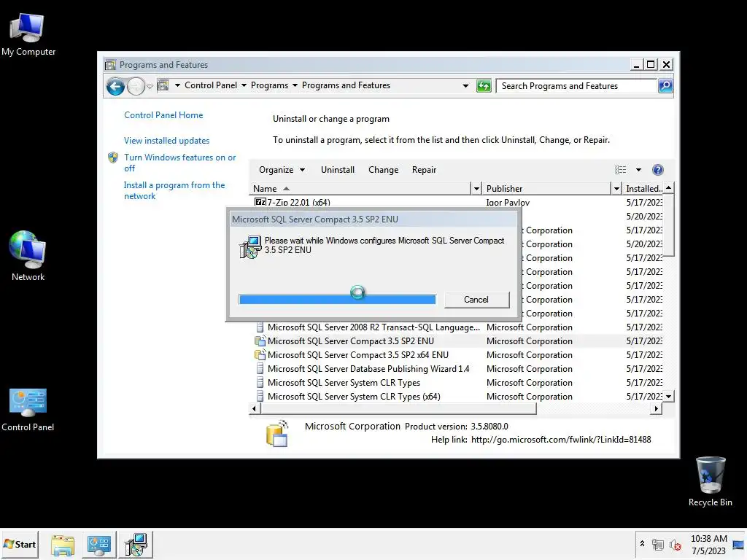Click the forward navigation arrow
The image size is (747, 560).
coord(136,86)
